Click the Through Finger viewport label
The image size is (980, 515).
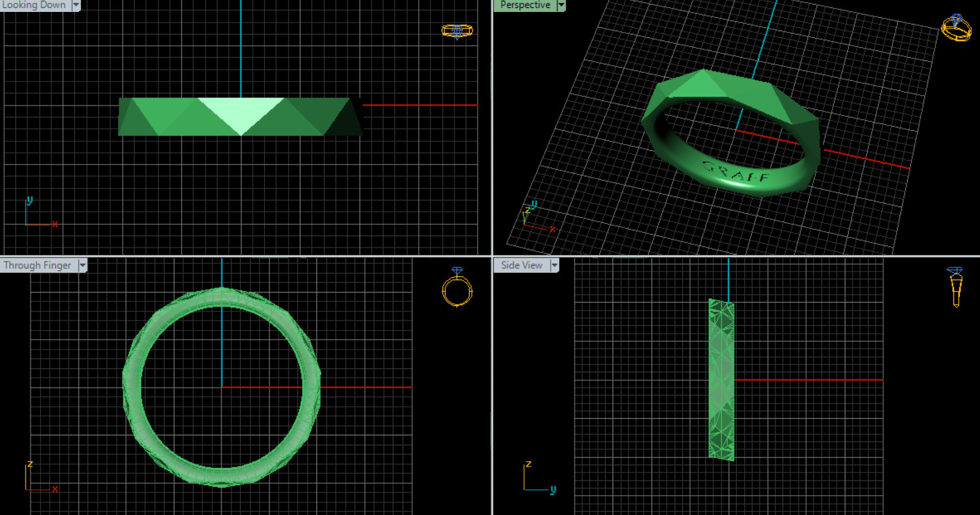(x=38, y=265)
